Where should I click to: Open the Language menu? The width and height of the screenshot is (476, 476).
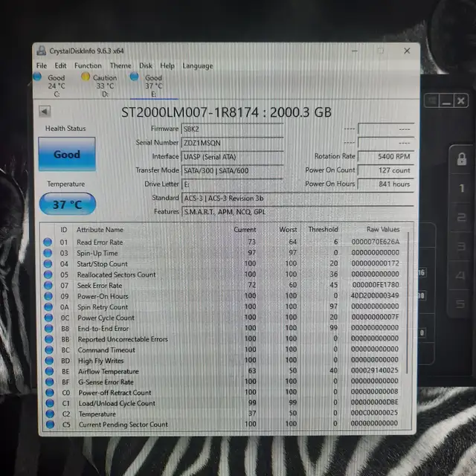[198, 66]
